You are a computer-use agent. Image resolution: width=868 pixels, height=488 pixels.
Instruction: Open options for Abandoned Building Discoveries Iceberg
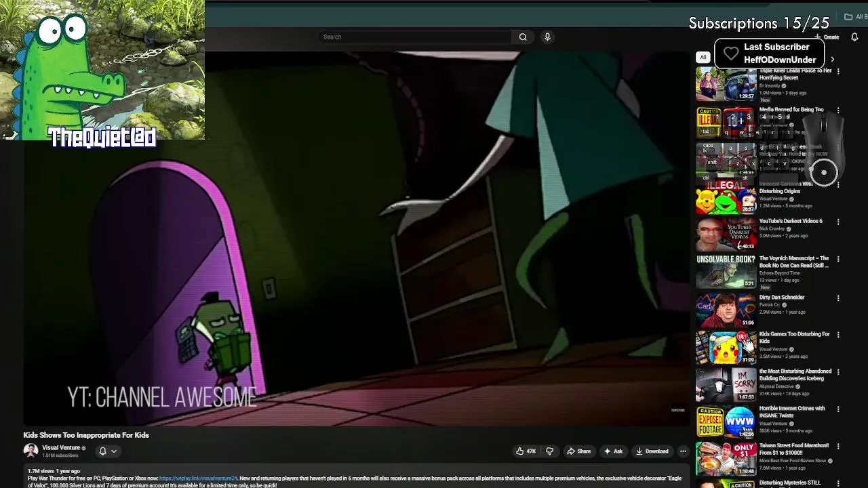point(838,372)
